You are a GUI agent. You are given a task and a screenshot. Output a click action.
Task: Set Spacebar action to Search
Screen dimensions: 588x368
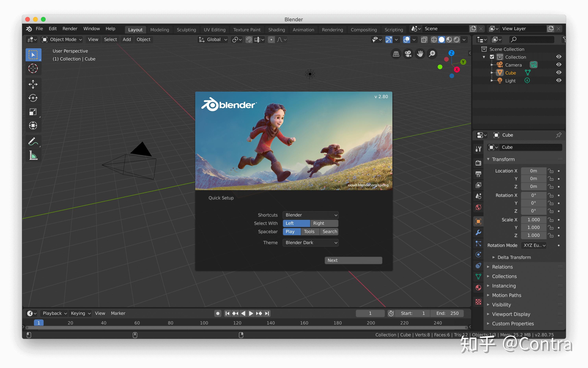point(329,231)
